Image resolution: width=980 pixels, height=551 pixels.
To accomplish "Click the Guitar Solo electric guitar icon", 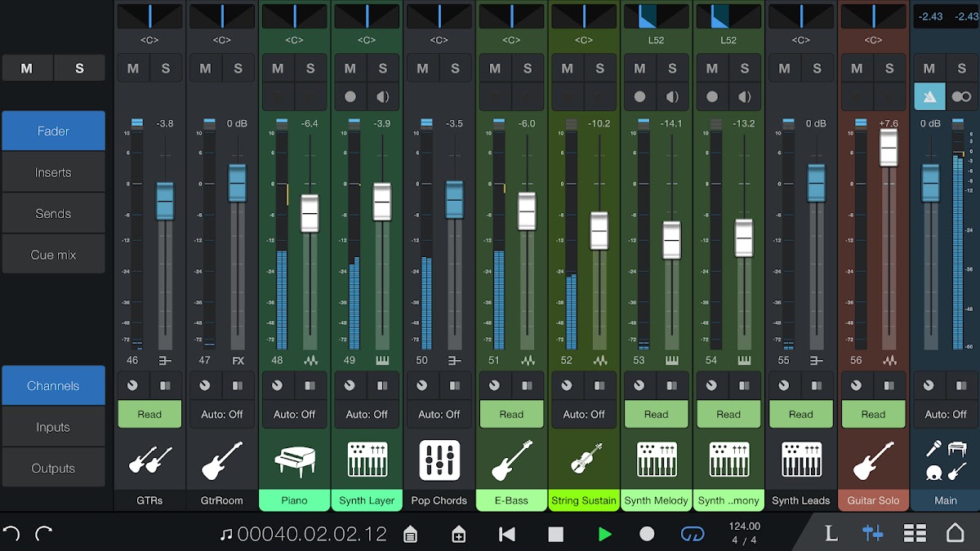I will 873,460.
